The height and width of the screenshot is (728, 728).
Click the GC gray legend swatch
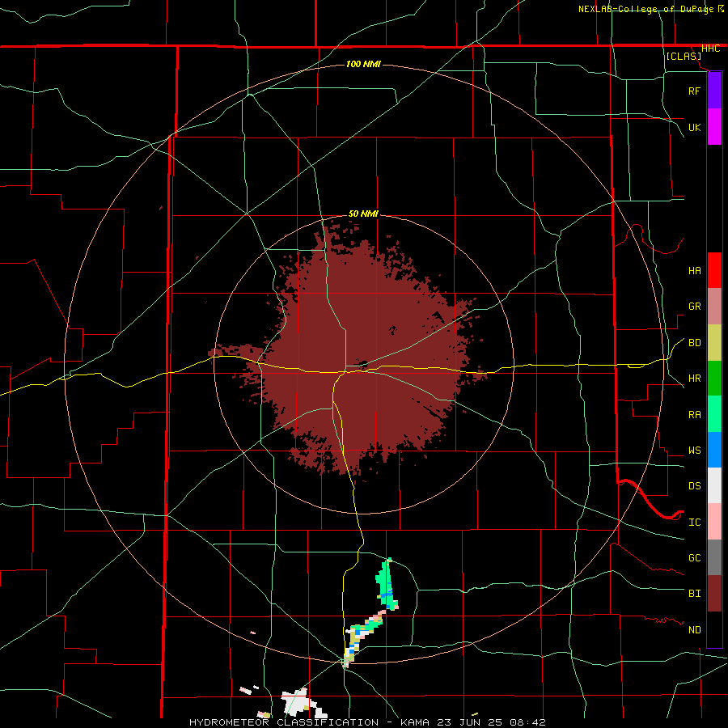[714, 557]
